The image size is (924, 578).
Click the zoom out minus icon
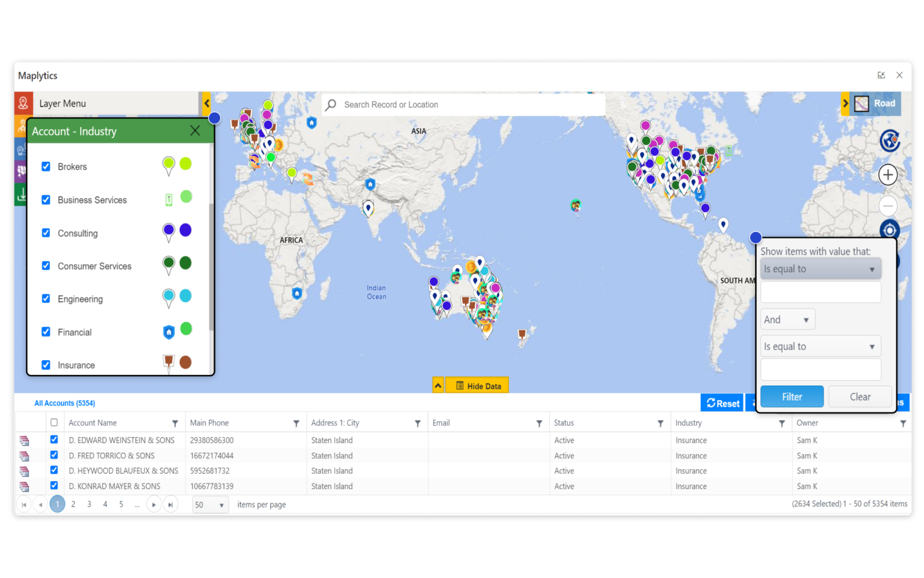(888, 206)
